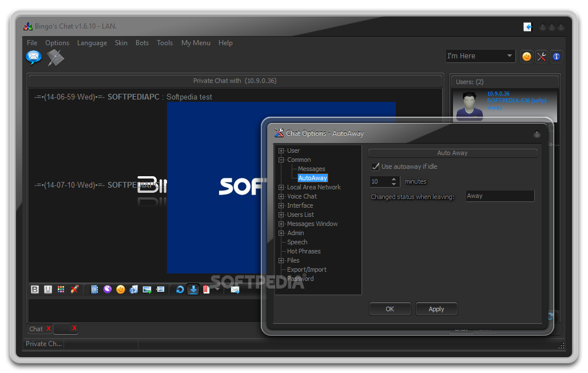Expand the Files node
This screenshot has height=373, width=588.
[x=281, y=260]
